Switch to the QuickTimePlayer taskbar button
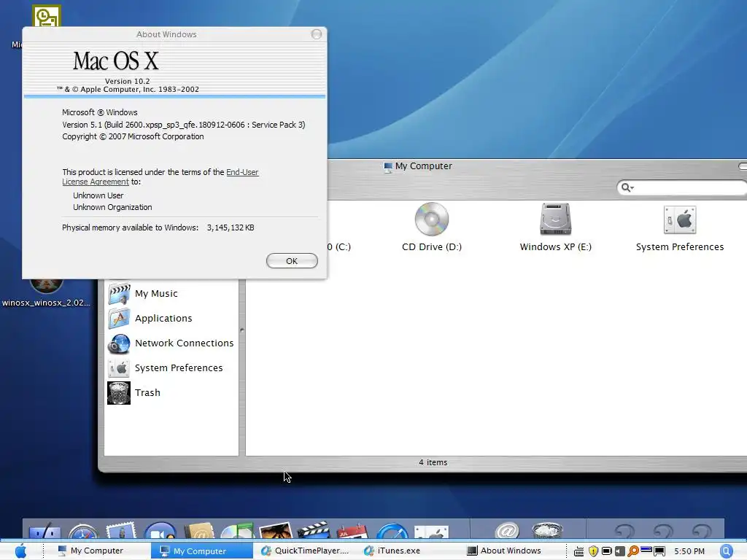This screenshot has width=747, height=560. point(305,551)
